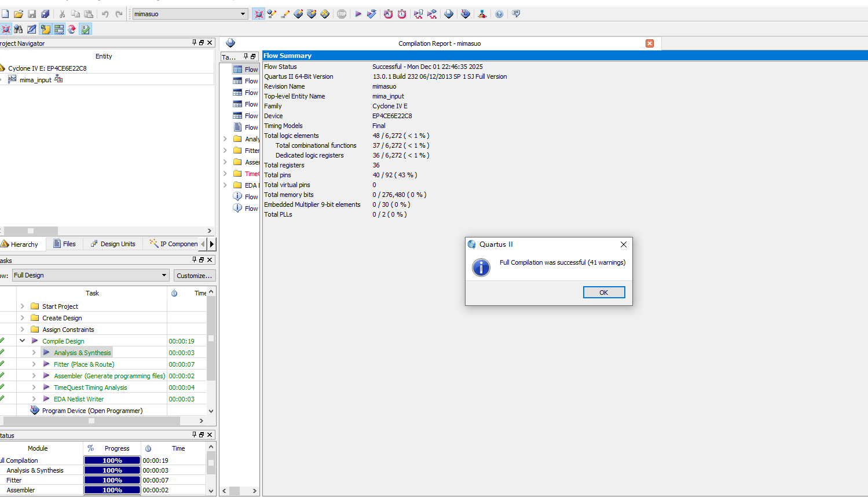868x497 pixels.
Task: Select the mima_input entity
Action: [35, 80]
